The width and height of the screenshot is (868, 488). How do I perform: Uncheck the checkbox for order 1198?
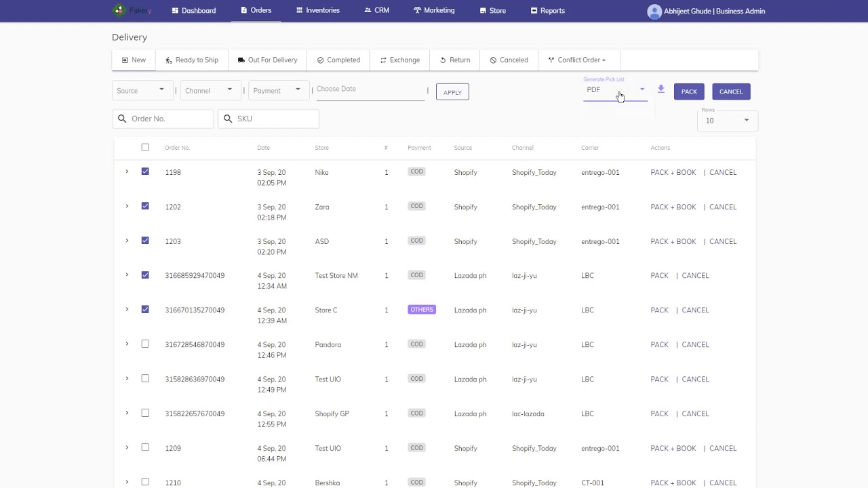pos(145,171)
